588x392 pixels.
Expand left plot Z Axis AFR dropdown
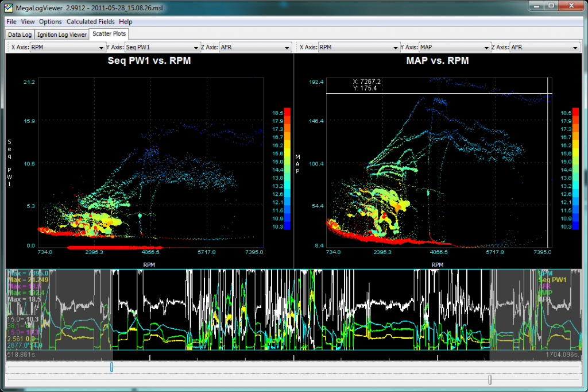[255, 48]
